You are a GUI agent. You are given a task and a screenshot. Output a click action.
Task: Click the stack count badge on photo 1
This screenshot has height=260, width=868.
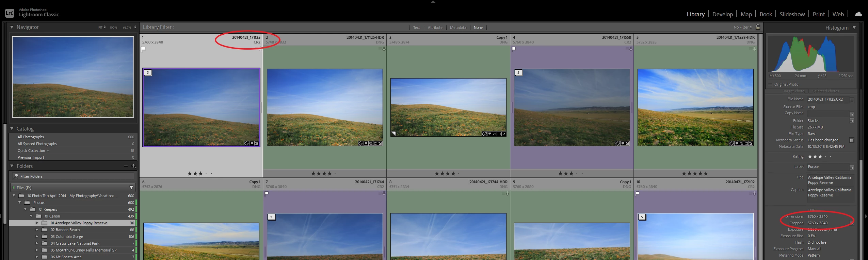click(x=148, y=72)
